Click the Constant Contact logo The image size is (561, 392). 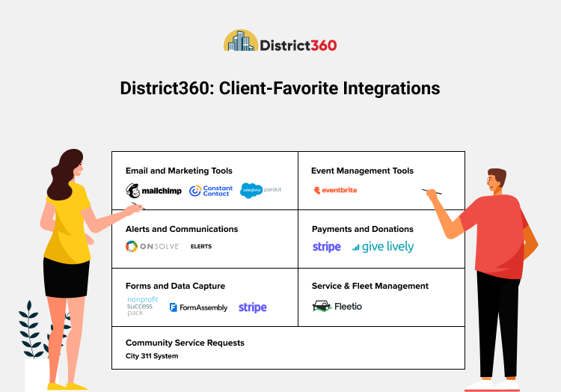coord(211,191)
